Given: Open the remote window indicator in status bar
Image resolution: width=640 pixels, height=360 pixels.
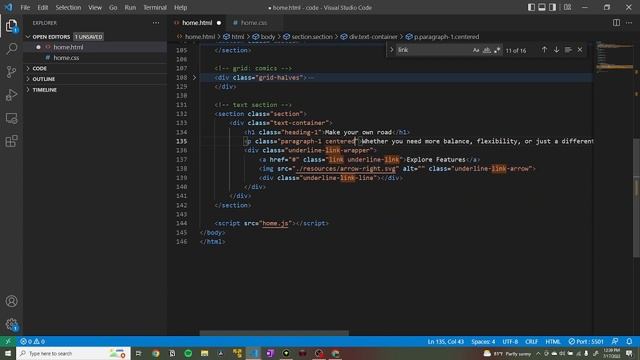Looking at the screenshot, I should [x=8, y=342].
